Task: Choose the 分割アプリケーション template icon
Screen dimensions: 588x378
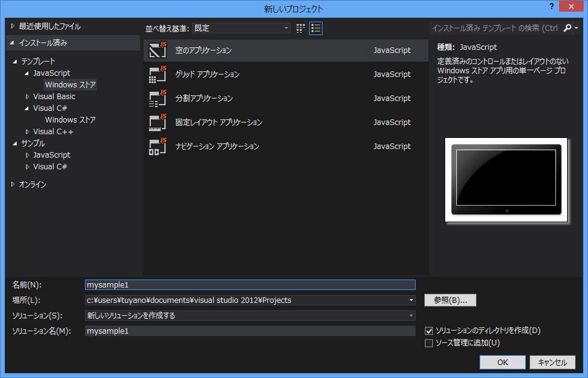Action: coord(158,98)
